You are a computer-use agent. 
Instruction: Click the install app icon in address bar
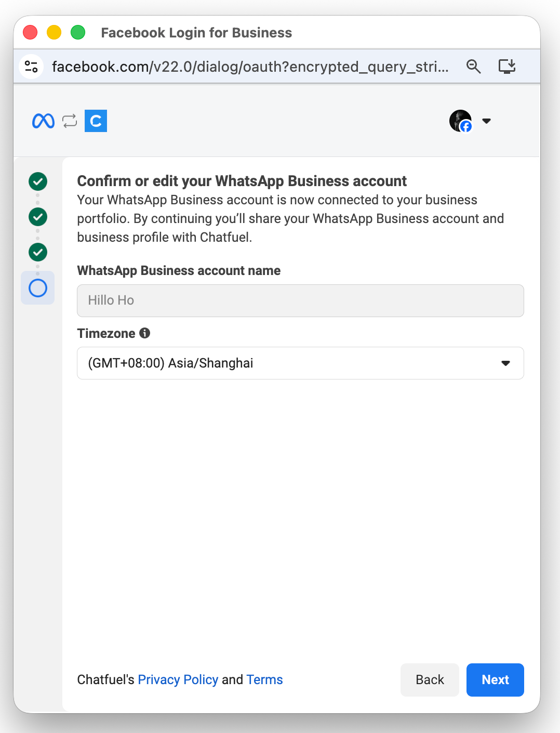(x=506, y=67)
